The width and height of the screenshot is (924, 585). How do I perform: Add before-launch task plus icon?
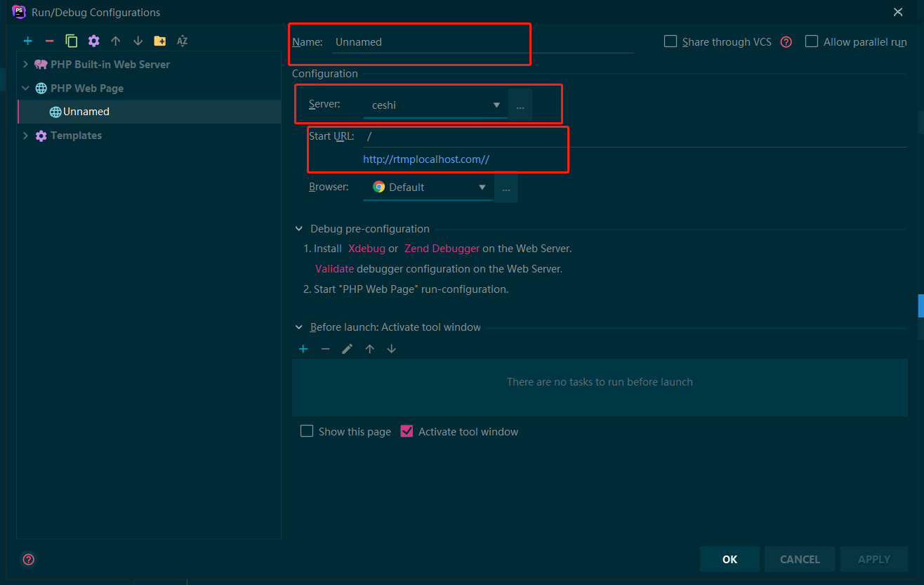pos(303,349)
